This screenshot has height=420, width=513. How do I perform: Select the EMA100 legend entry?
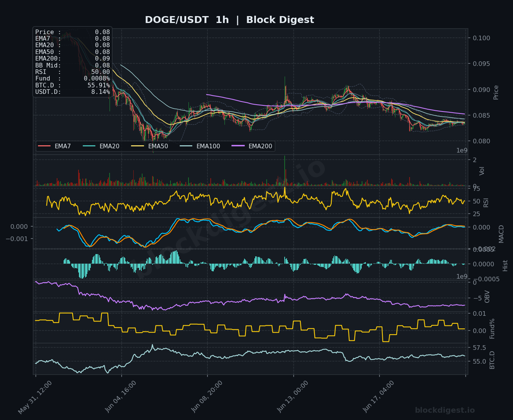[200, 146]
